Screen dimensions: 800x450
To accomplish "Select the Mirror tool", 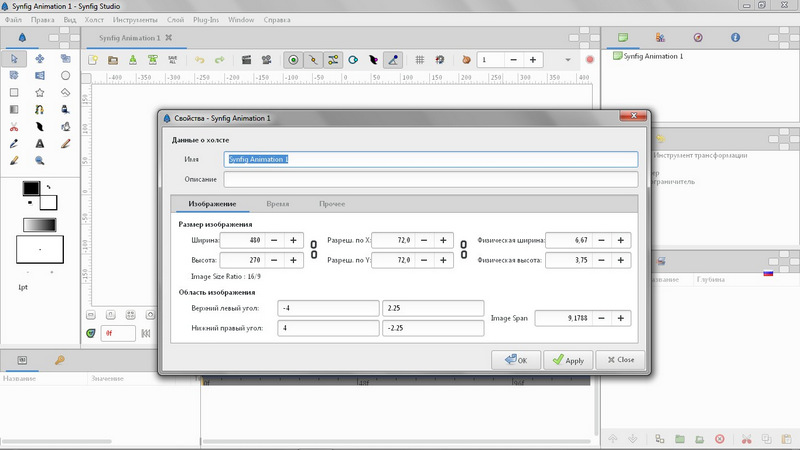I will (40, 76).
